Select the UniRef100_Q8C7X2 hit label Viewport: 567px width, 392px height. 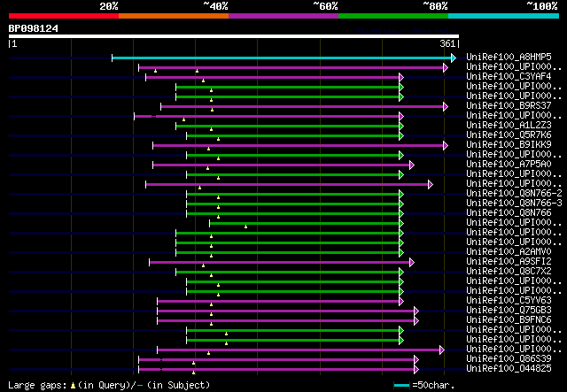pyautogui.click(x=509, y=272)
